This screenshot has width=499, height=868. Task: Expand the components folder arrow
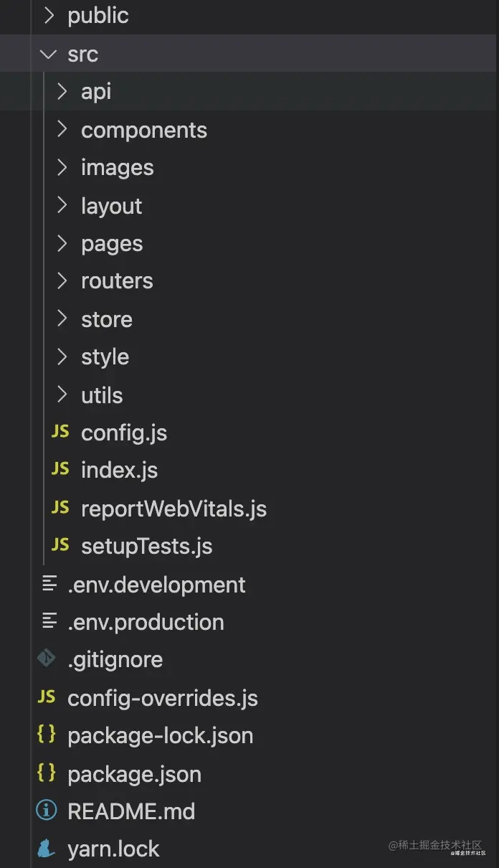pos(62,129)
